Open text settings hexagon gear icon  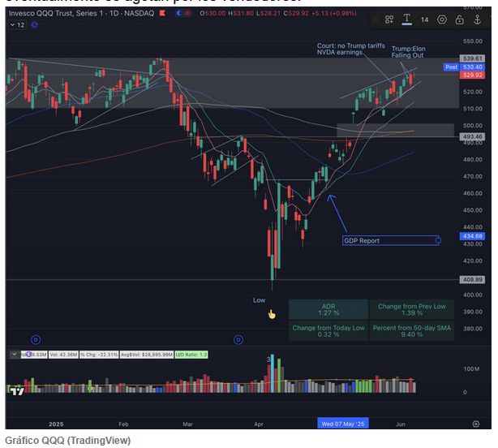442,19
